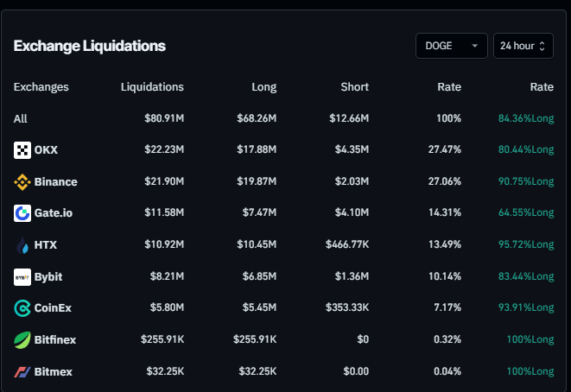Open the 24 hour timeframe selector
The height and width of the screenshot is (392, 571).
[x=523, y=46]
